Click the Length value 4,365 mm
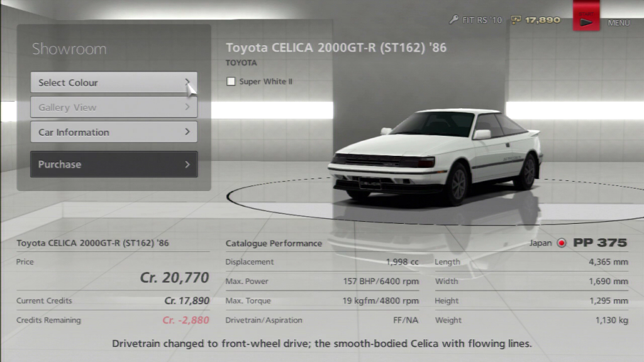 point(608,262)
